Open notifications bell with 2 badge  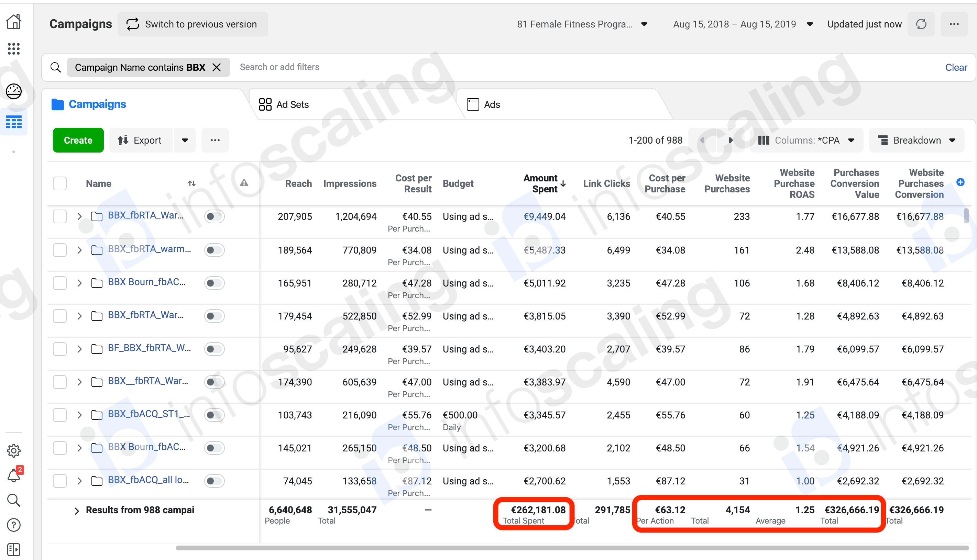coord(14,475)
